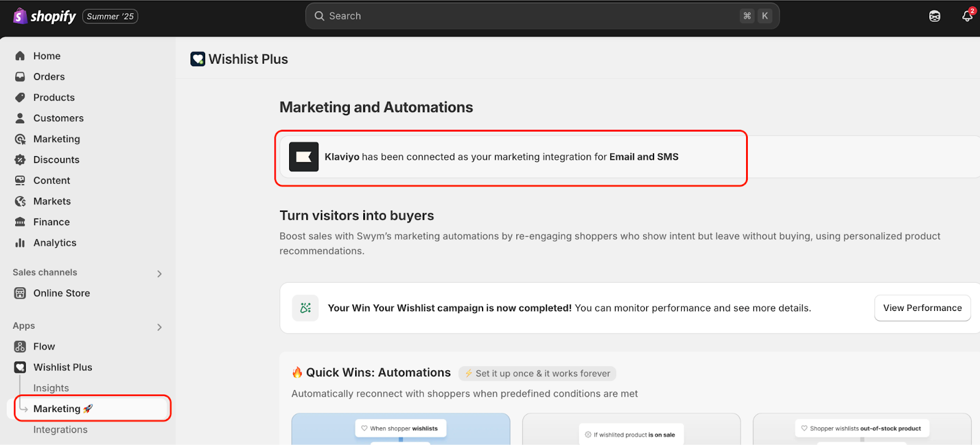Click the rocket icon next to Marketing
The height and width of the screenshot is (445, 980).
click(x=88, y=408)
